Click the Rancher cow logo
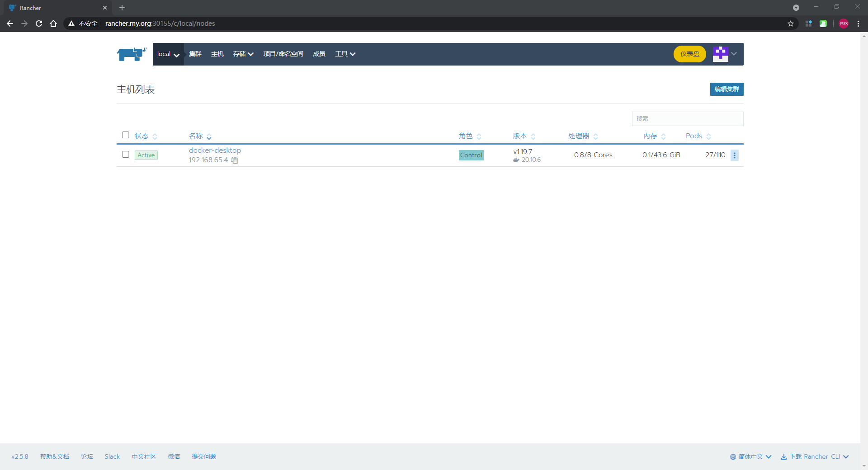 click(x=132, y=54)
